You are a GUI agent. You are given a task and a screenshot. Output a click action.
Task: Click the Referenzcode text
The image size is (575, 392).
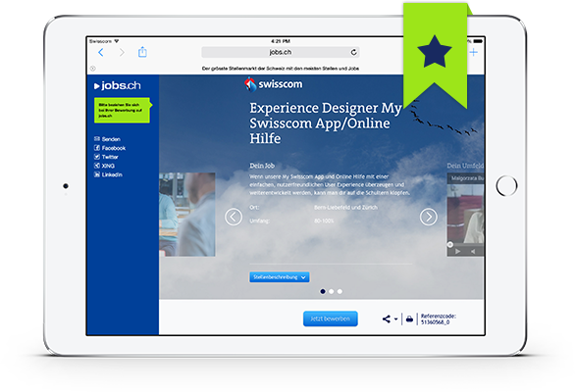[439, 319]
